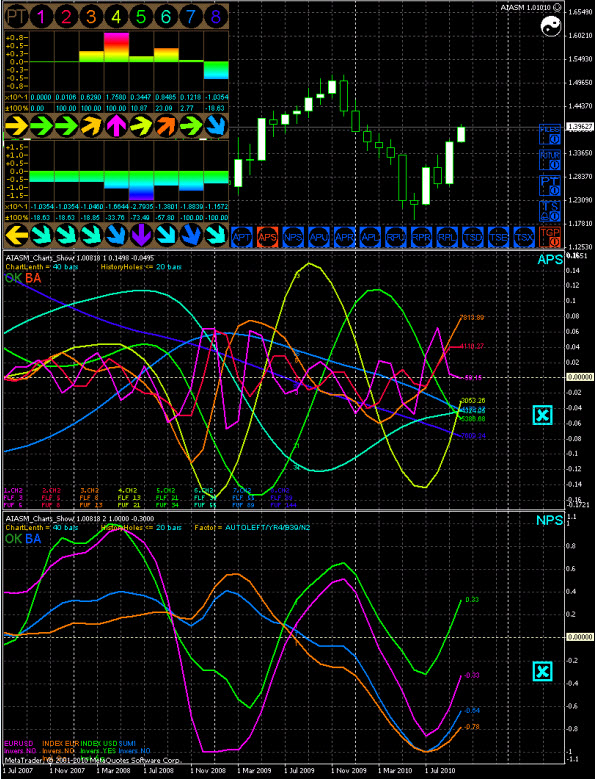Click the PT circle in the number row
Image resolution: width=595 pixels, height=779 pixels.
point(16,17)
